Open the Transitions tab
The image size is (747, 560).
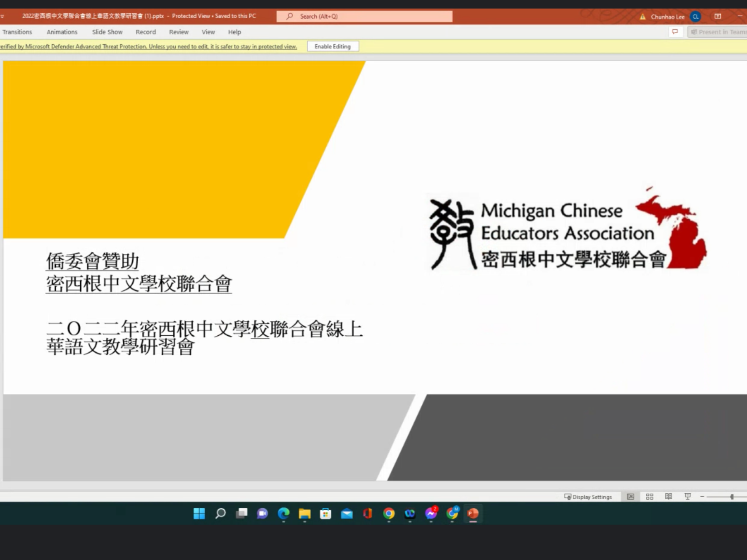(x=17, y=32)
